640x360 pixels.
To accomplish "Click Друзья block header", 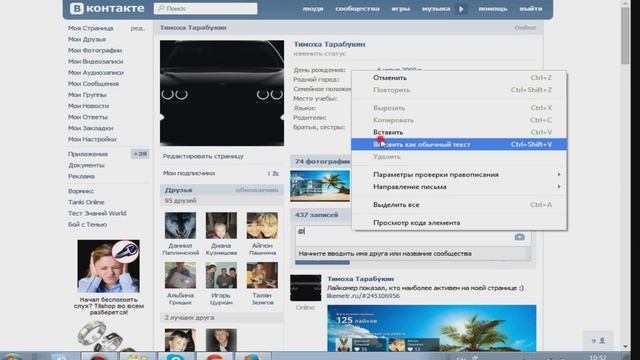I will coord(178,190).
